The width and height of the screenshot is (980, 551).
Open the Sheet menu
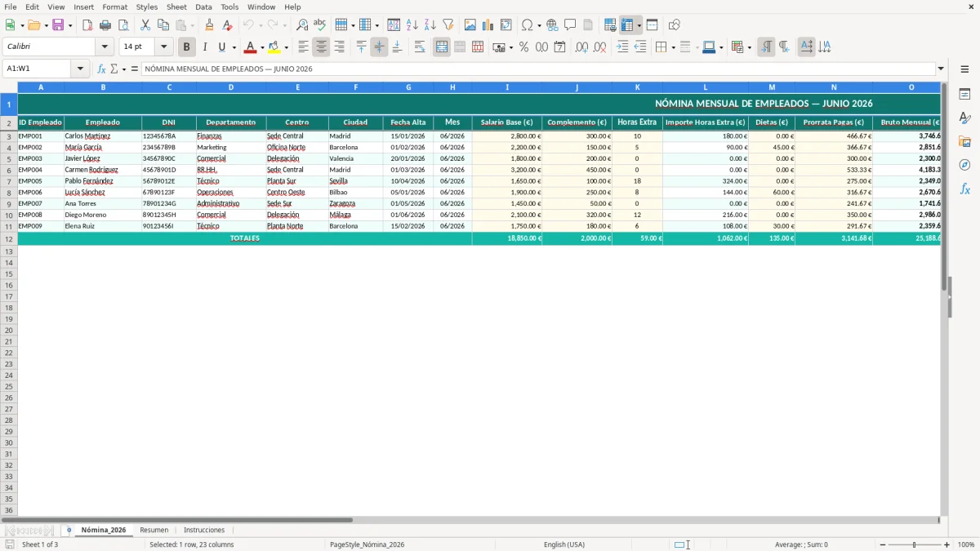[176, 7]
